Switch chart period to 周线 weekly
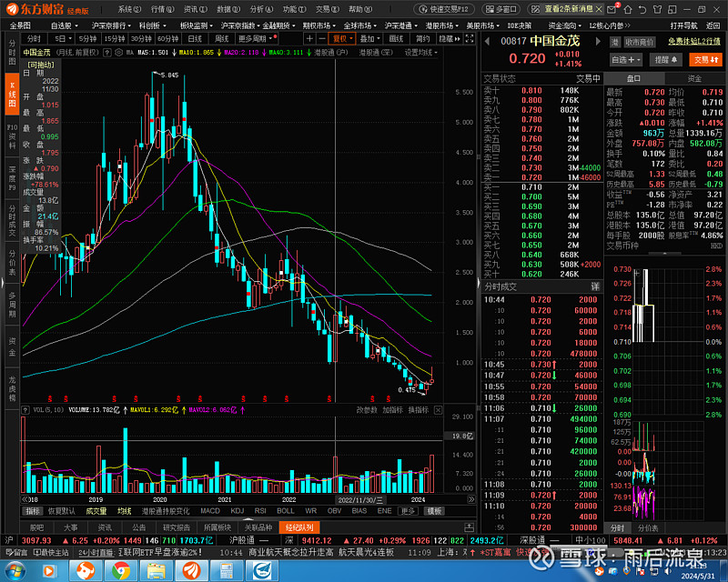Screen dimensions: 728x582 point(221,39)
